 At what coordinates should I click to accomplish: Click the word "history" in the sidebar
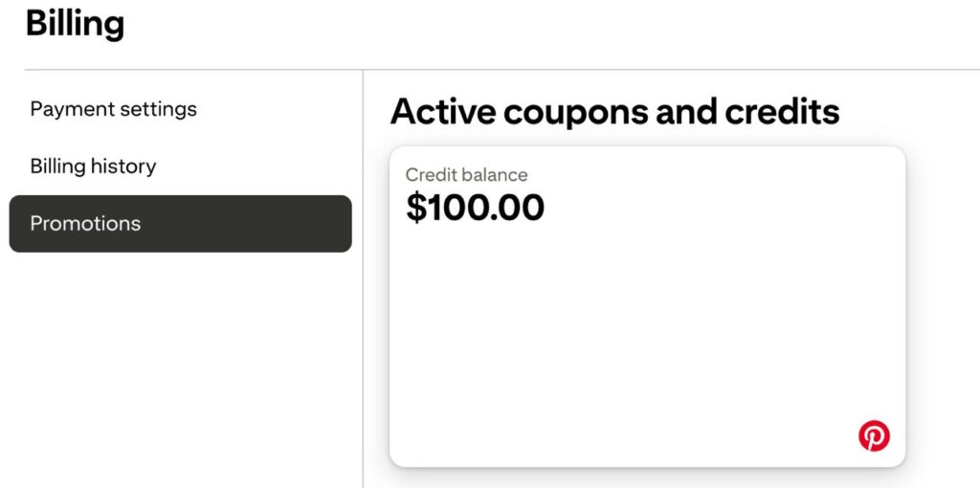(x=123, y=166)
